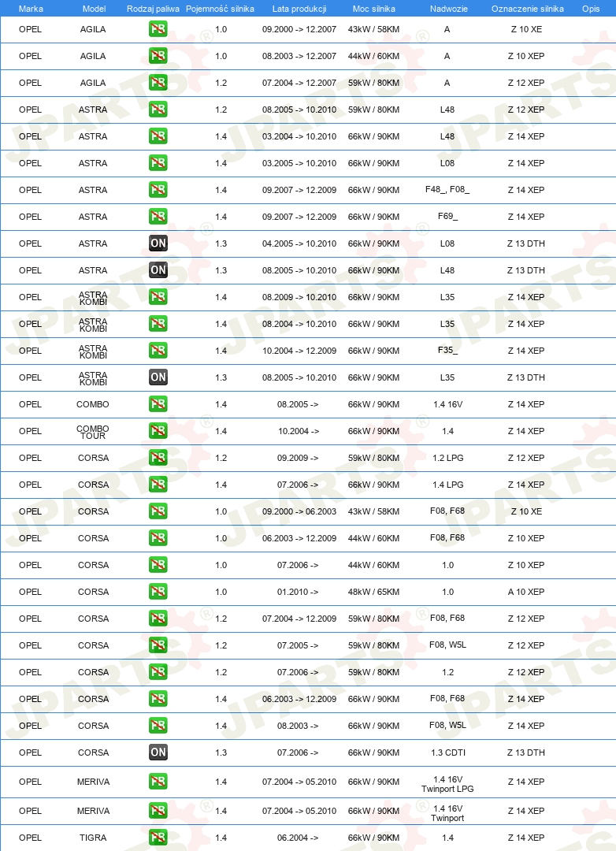616x851 pixels.
Task: Click the Lata produkcji column header
Action: click(299, 9)
